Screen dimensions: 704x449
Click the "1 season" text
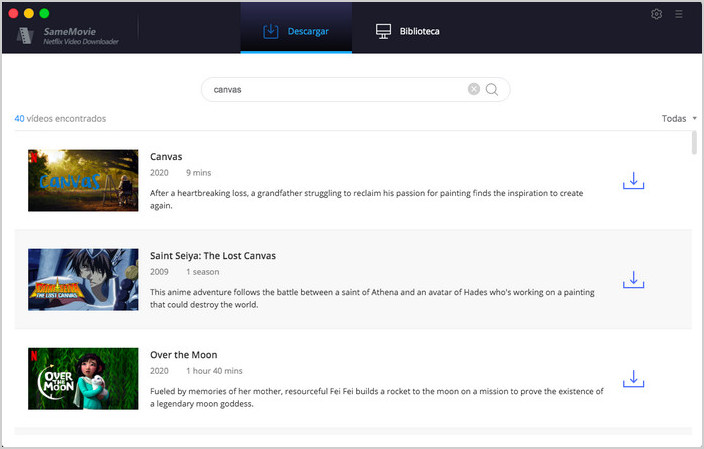pyautogui.click(x=202, y=272)
